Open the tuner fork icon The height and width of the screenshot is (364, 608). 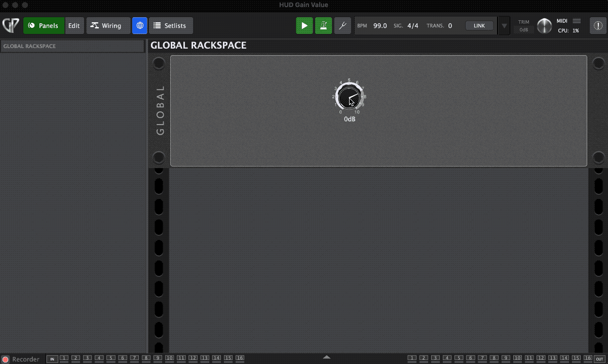[x=343, y=26]
